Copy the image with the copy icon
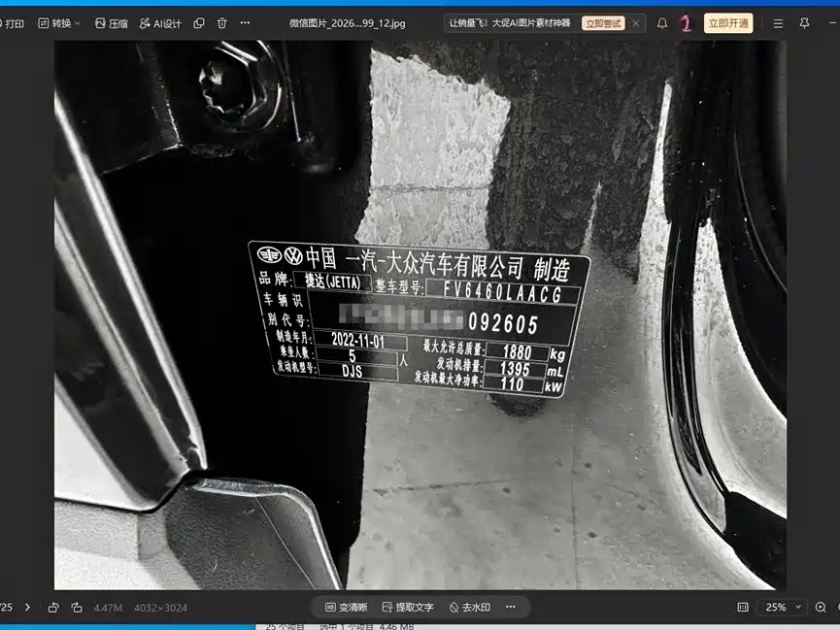The image size is (840, 630). [199, 23]
